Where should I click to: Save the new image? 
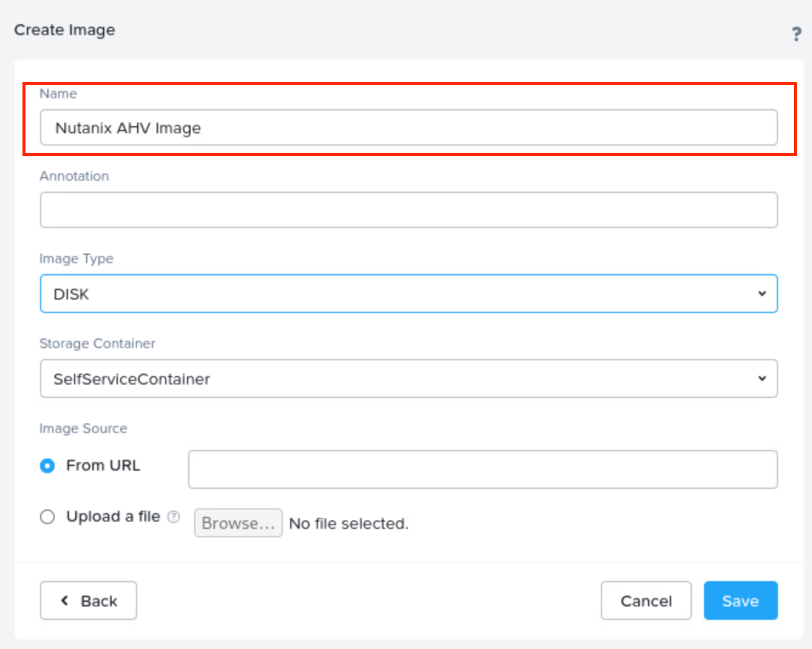click(740, 600)
